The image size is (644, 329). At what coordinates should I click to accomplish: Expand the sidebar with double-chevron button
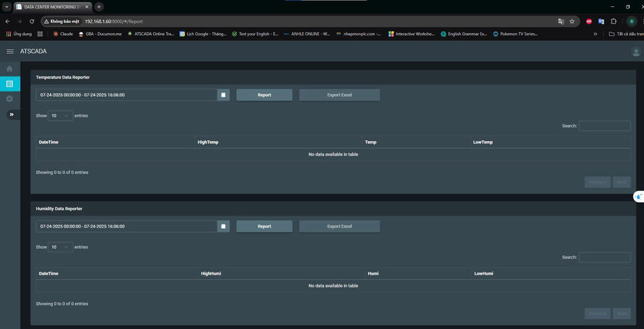tap(11, 114)
